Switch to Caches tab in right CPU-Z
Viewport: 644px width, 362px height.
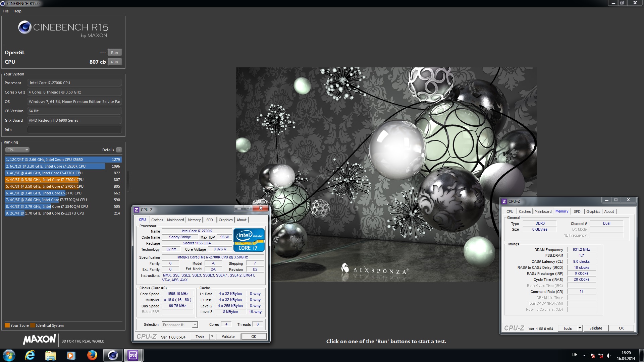[525, 212]
